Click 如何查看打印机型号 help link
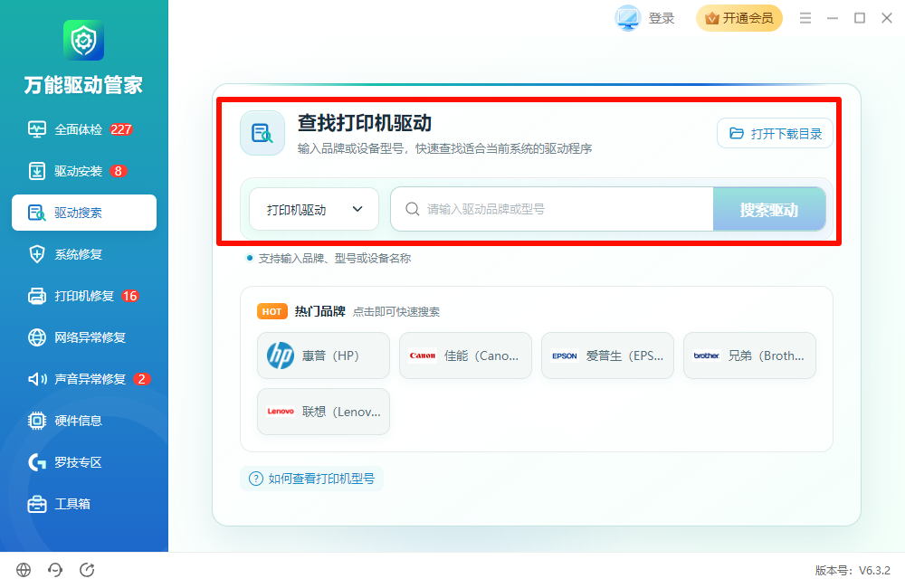 point(311,479)
